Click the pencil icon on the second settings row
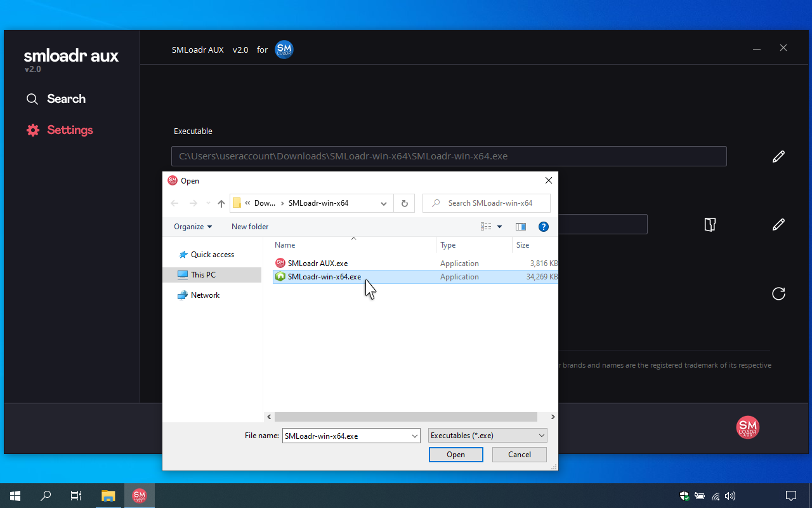 (778, 224)
